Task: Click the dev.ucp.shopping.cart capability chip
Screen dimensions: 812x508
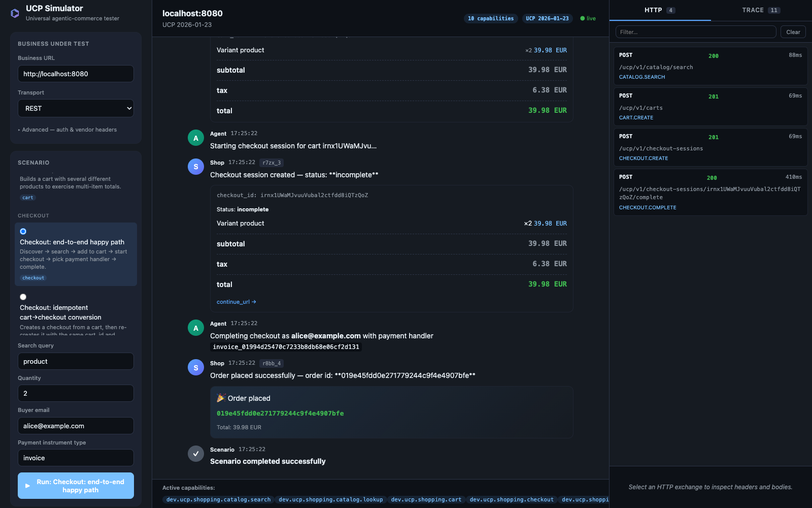Action: click(426, 500)
